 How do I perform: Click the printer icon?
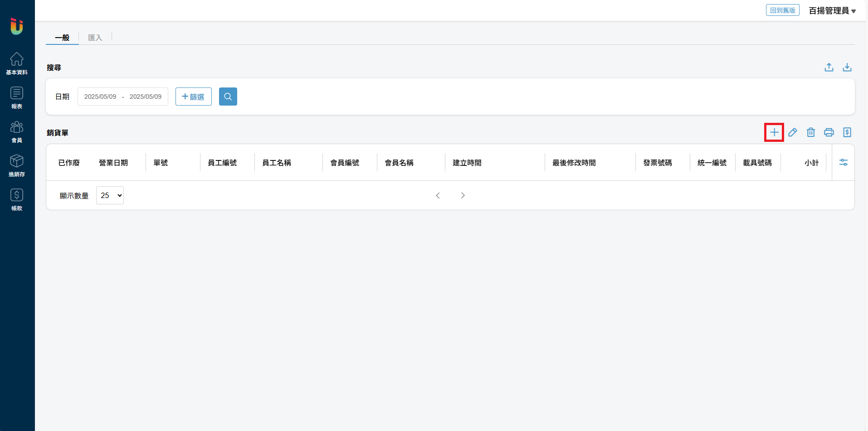point(829,132)
